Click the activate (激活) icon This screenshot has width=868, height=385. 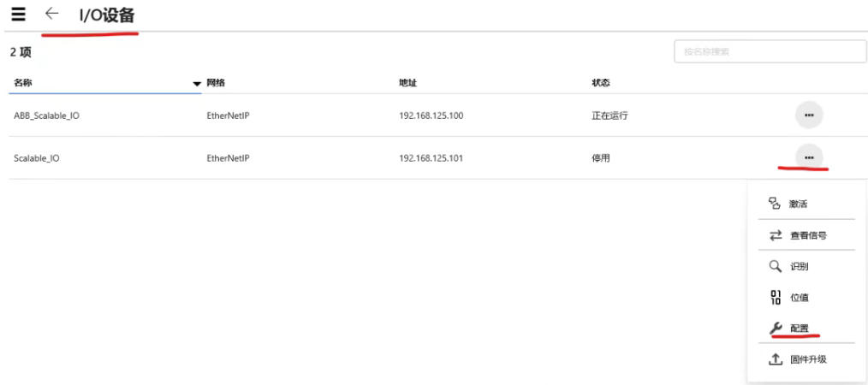(x=775, y=204)
